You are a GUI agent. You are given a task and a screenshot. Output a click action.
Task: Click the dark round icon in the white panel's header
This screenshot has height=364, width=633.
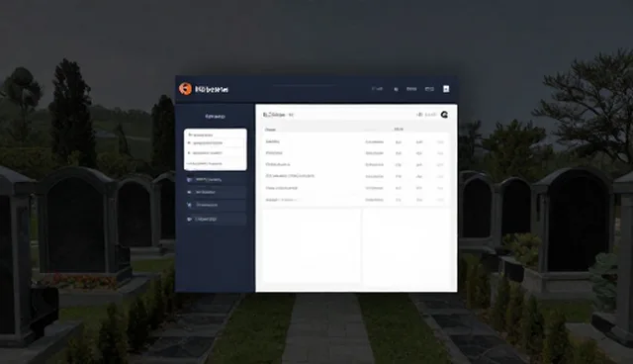(444, 115)
